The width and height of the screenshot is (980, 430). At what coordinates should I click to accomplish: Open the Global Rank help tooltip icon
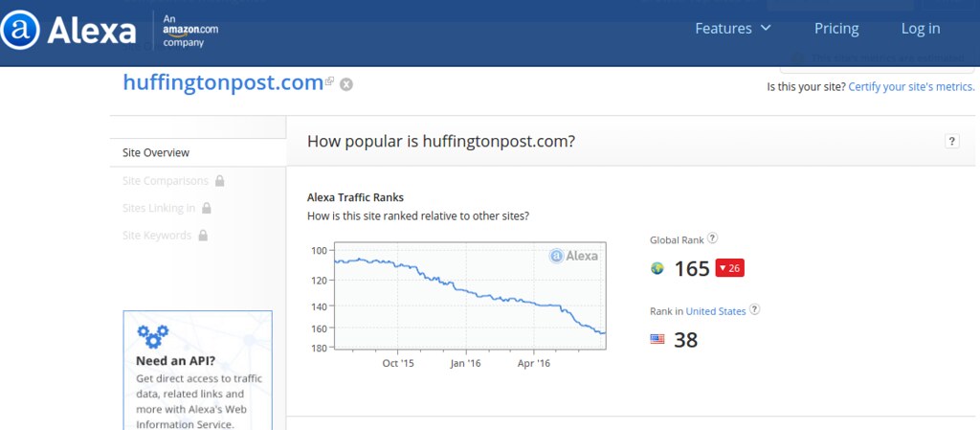[x=712, y=238]
